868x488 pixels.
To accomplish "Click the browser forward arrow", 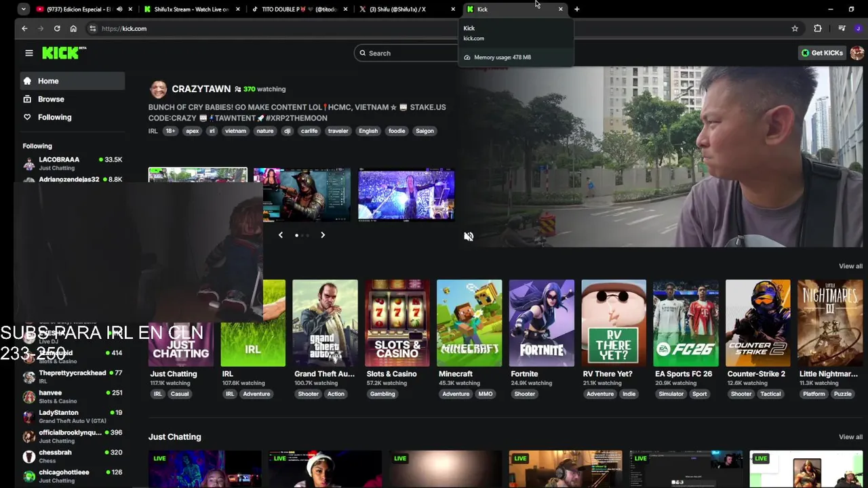I will click(x=41, y=28).
